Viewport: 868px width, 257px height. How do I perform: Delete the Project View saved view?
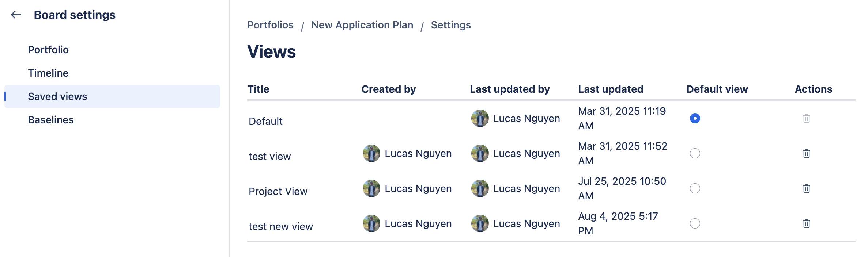[806, 188]
